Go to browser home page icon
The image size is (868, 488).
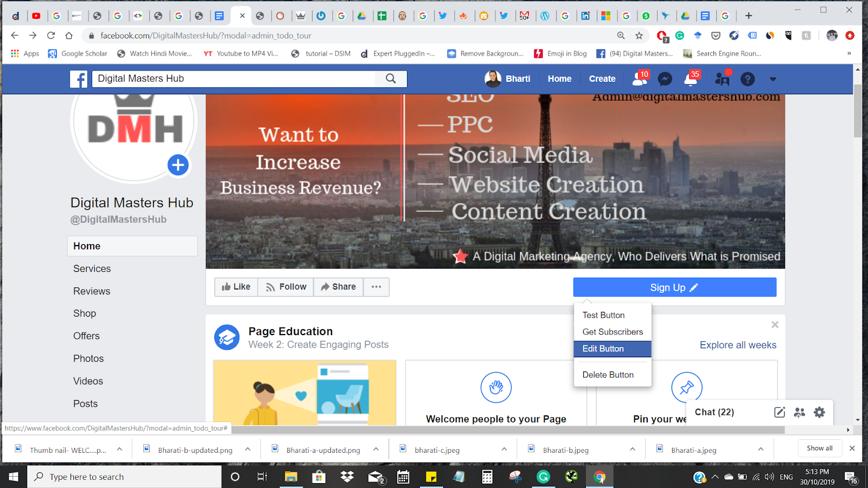(x=69, y=35)
